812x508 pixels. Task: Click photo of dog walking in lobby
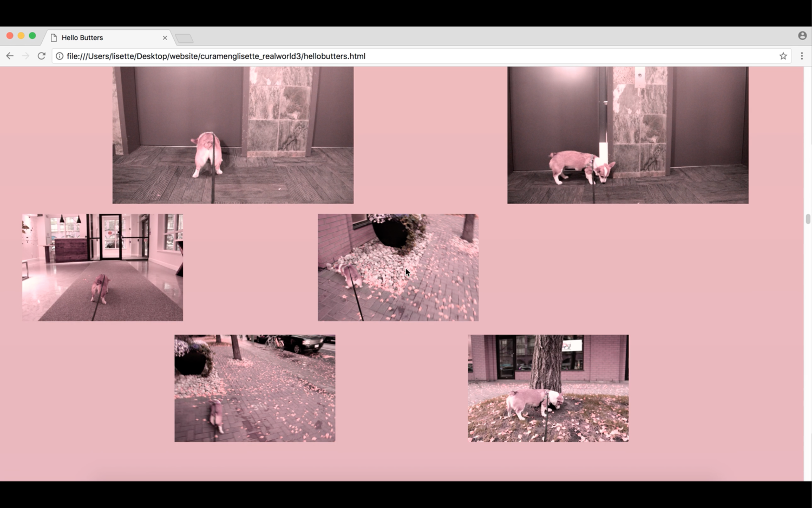pos(102,267)
